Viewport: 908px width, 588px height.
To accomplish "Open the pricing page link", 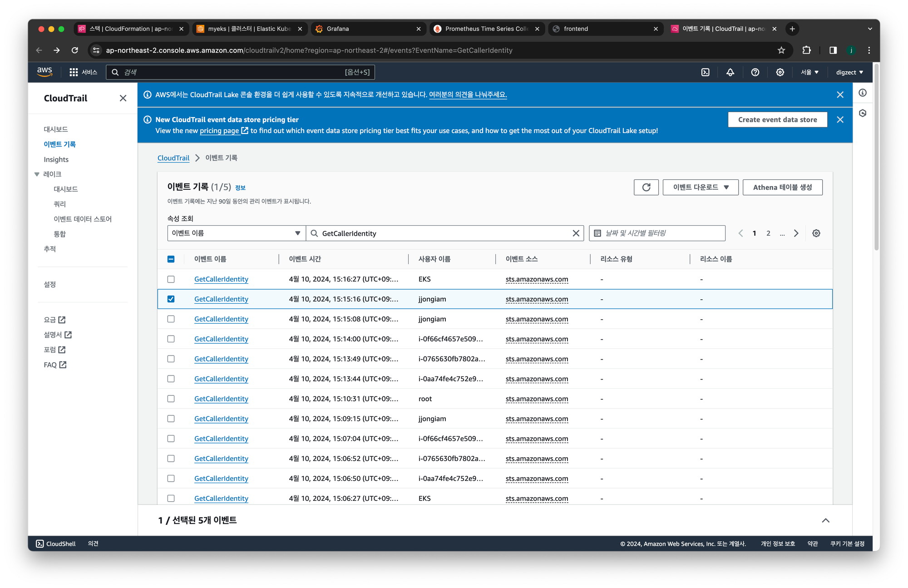I will coord(224,130).
